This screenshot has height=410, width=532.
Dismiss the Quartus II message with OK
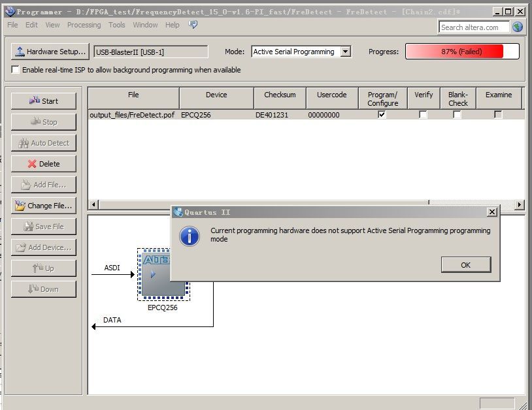coord(466,264)
